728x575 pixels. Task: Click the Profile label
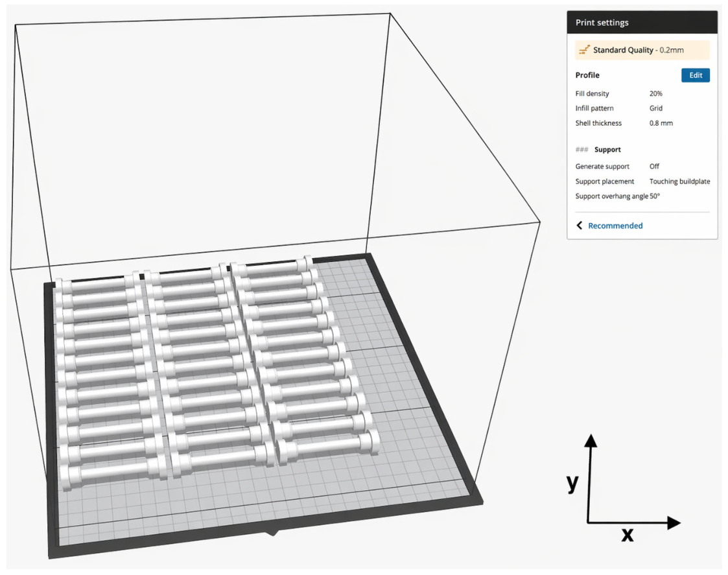(x=587, y=75)
